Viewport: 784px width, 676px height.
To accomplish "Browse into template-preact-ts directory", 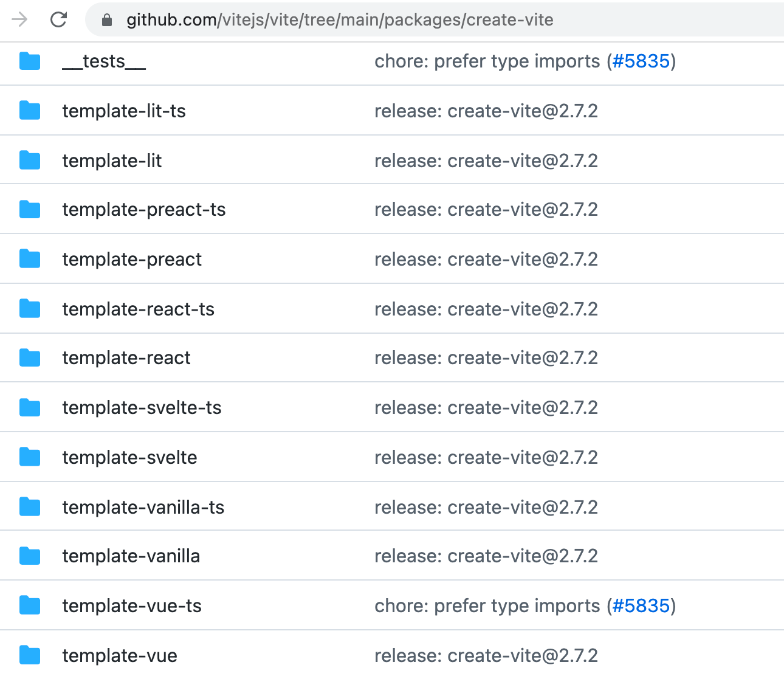I will tap(144, 210).
